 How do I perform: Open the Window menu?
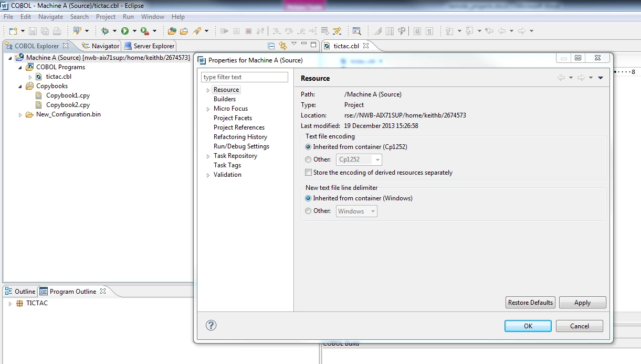pyautogui.click(x=153, y=17)
